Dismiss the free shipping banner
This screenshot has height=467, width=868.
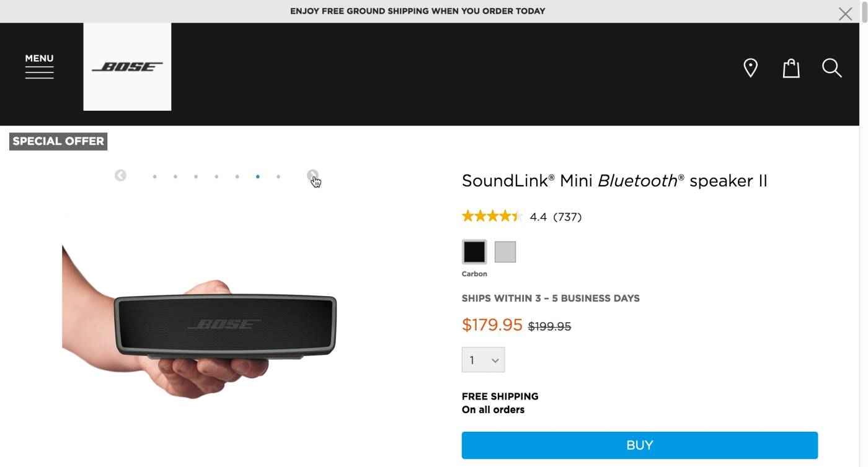coord(845,14)
